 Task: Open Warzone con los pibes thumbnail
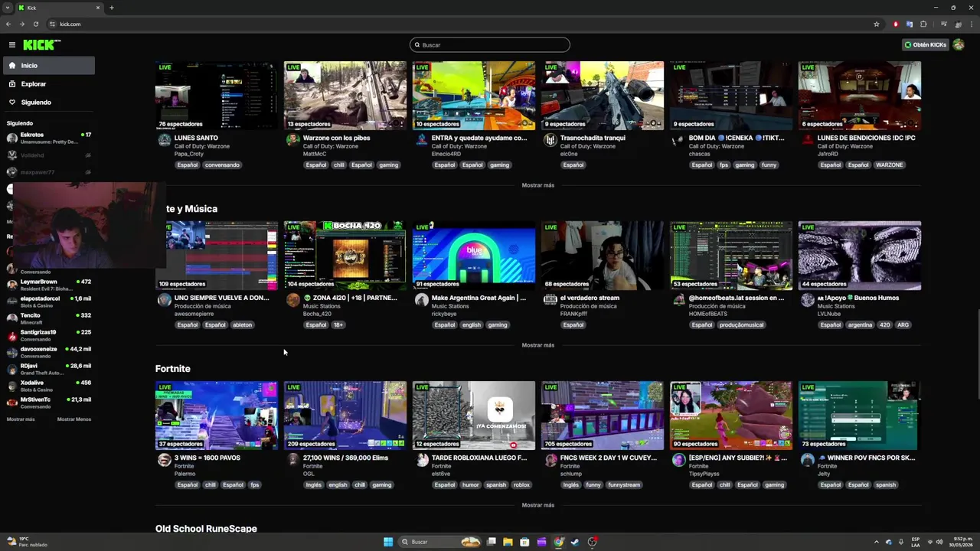coord(345,96)
